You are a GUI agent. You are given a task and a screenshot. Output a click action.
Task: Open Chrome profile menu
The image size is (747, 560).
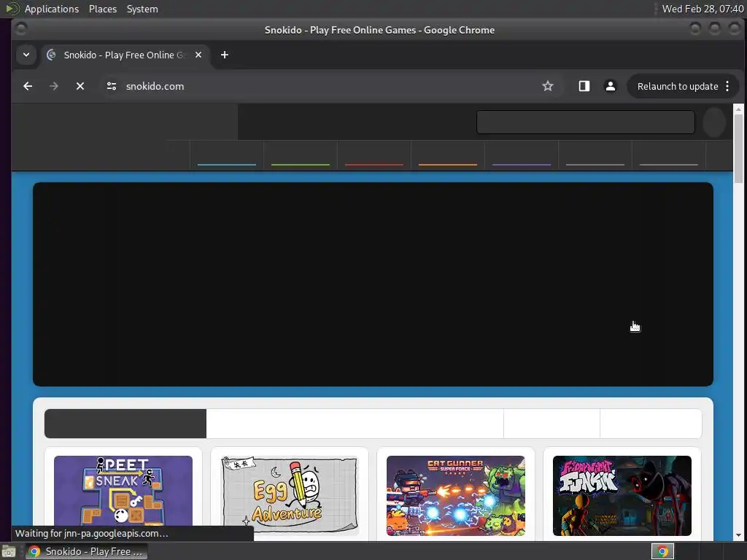pos(611,86)
